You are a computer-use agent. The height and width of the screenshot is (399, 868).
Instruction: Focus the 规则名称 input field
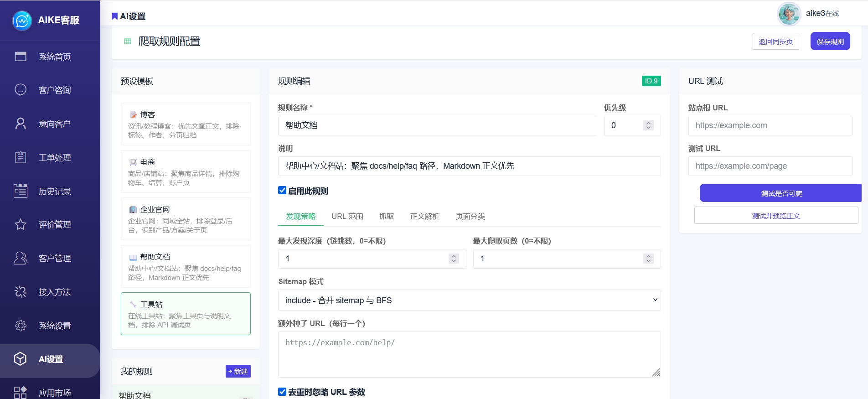(x=438, y=125)
